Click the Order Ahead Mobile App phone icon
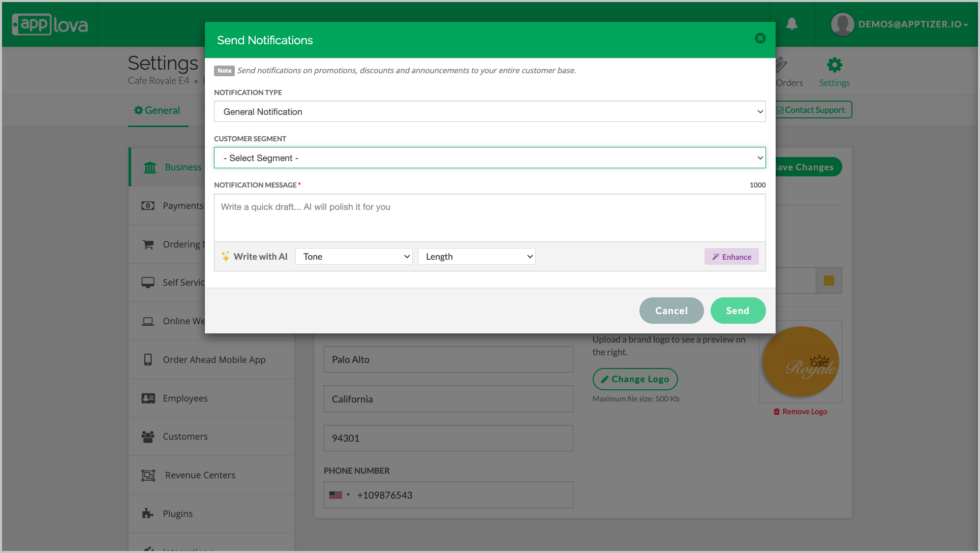 [148, 360]
